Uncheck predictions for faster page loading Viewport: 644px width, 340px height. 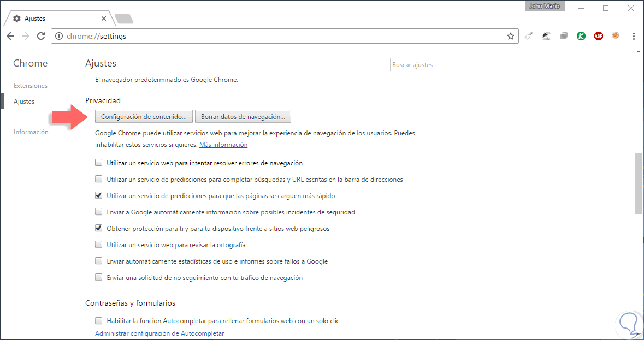click(x=98, y=195)
